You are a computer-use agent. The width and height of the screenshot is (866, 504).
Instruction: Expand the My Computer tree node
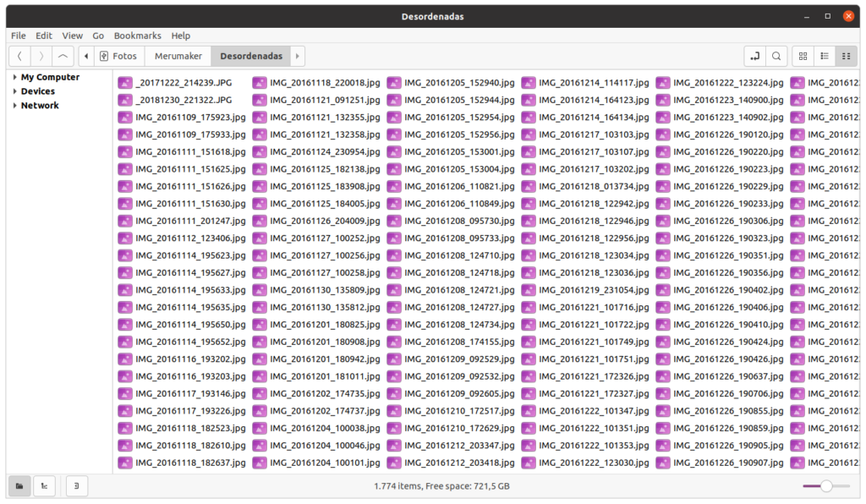pos(14,77)
